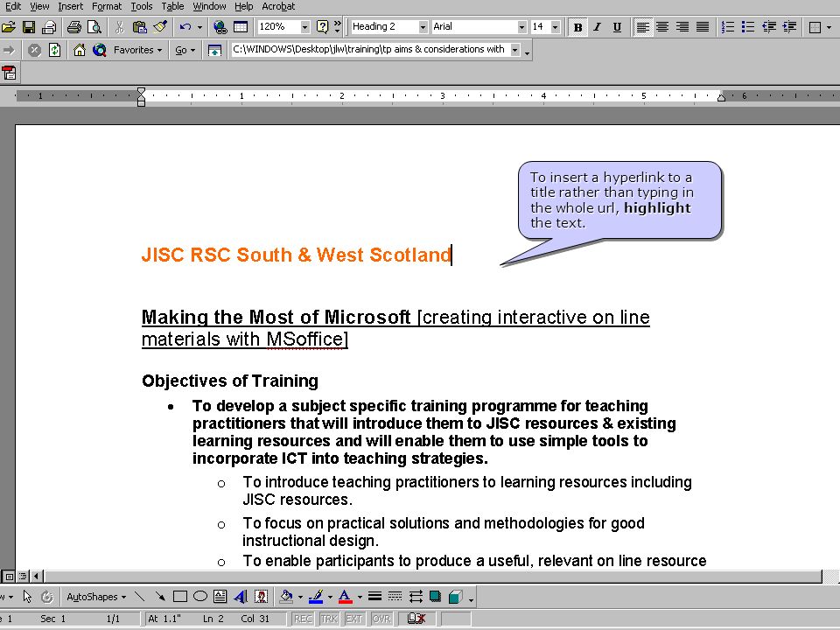Click the Insert Table grid icon
The image size is (840, 630).
point(241,27)
